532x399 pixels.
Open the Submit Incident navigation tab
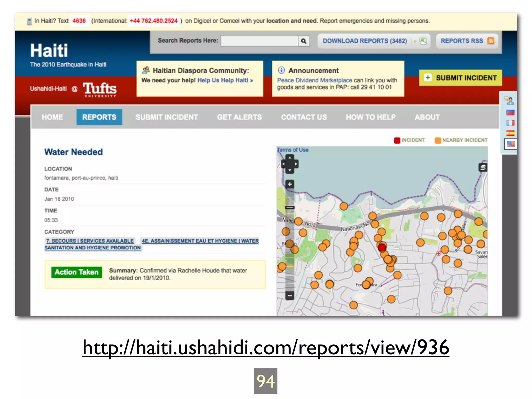pyautogui.click(x=167, y=117)
